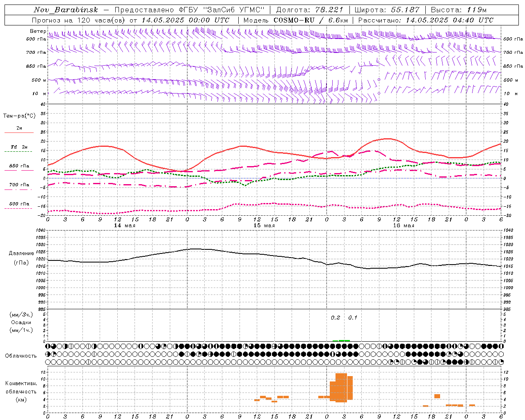Click the date label 15 мая
525x420 pixels.
point(264,226)
